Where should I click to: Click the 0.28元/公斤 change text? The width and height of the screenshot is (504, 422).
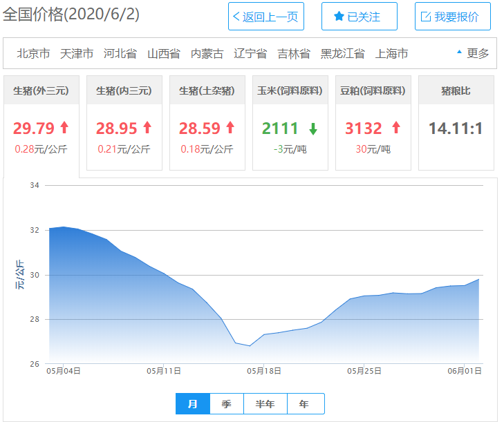tap(41, 149)
